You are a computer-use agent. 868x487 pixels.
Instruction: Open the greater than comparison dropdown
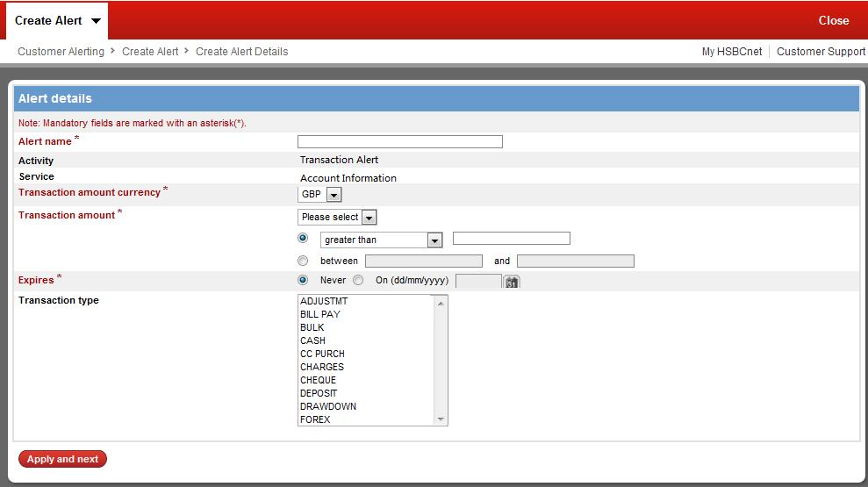(434, 240)
